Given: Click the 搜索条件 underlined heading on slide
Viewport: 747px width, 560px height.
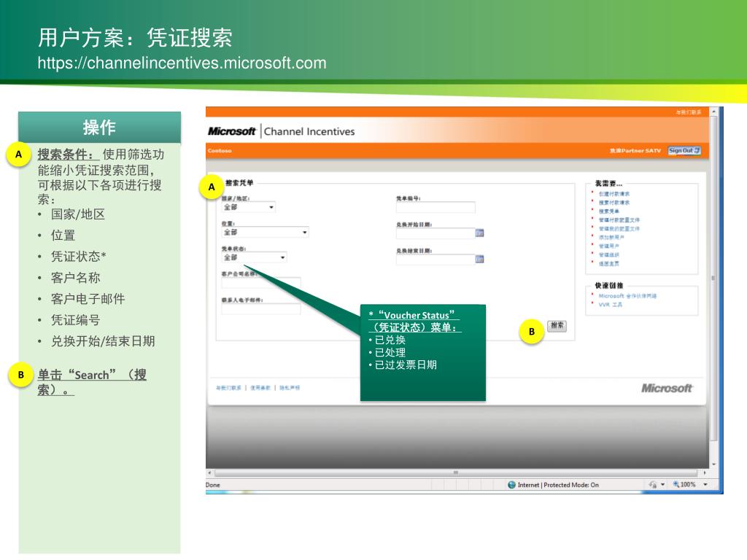Looking at the screenshot, I should (x=69, y=155).
